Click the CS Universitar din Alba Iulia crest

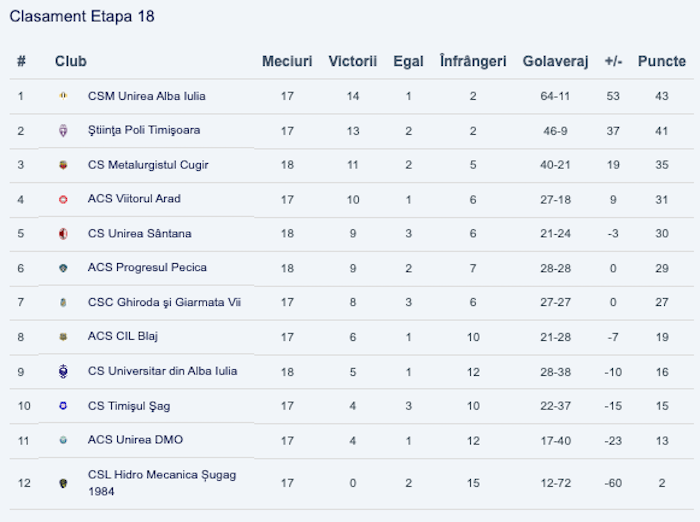64,371
